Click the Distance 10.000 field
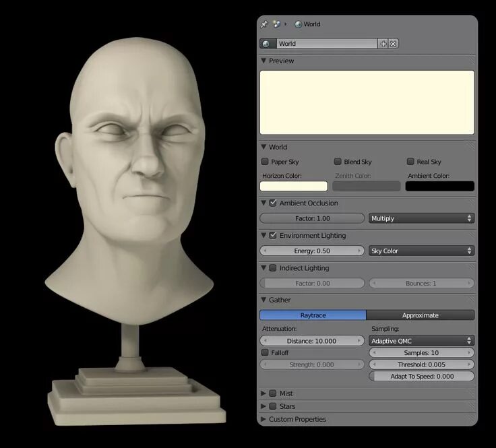This screenshot has width=496, height=448. [312, 341]
